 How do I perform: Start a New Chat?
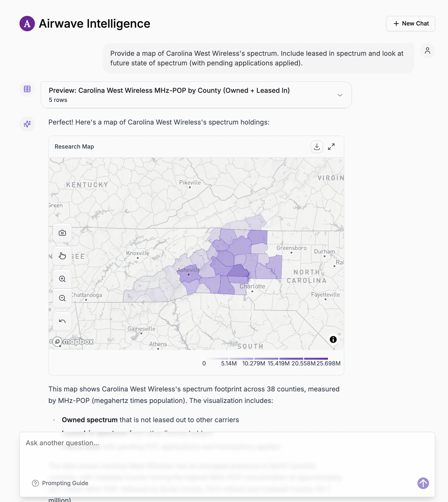pos(410,24)
